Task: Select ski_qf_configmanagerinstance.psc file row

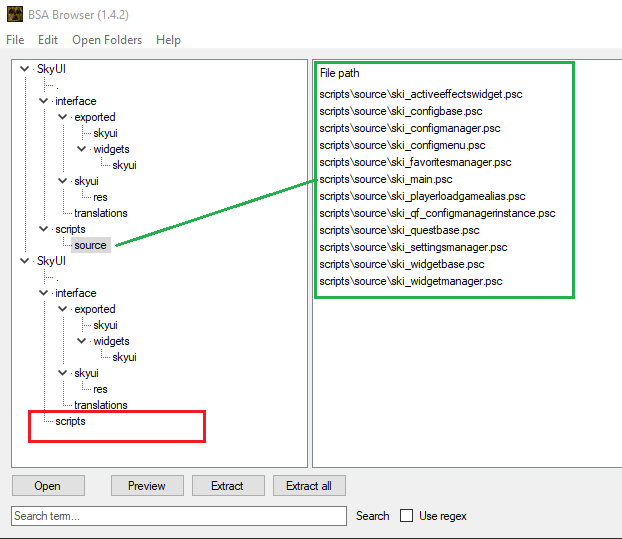Action: [437, 213]
